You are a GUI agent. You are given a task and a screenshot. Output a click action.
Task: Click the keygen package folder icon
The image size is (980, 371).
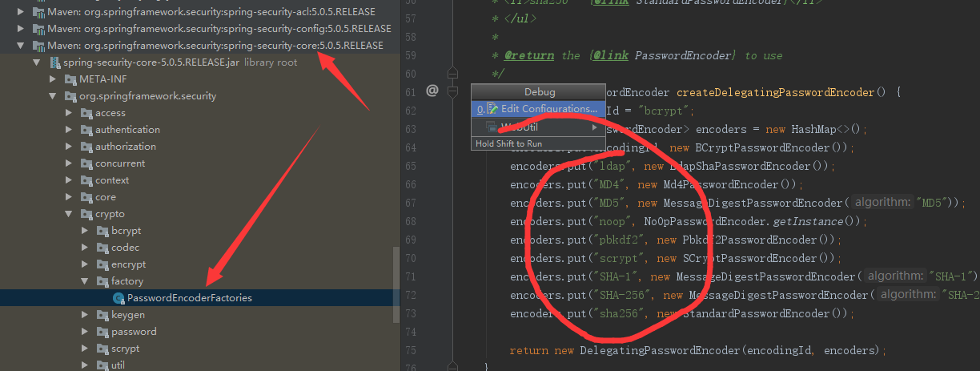click(103, 315)
